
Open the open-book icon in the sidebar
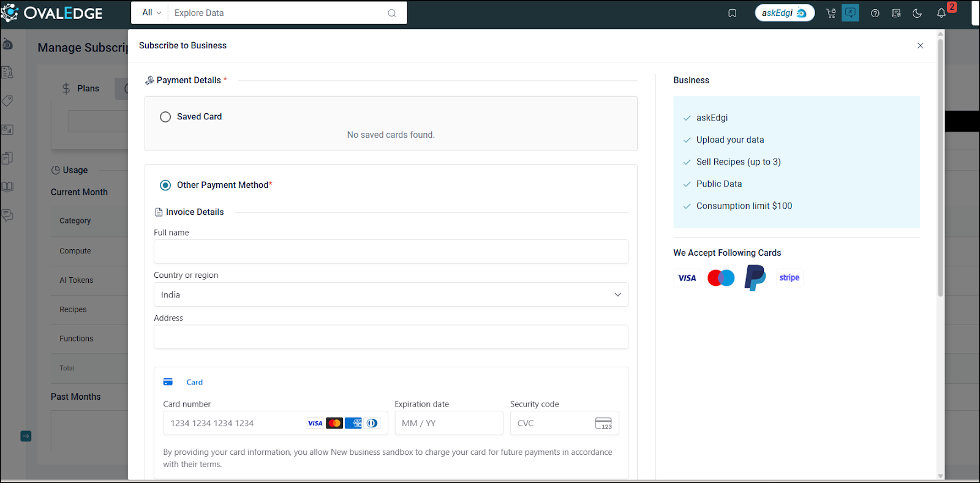7,187
